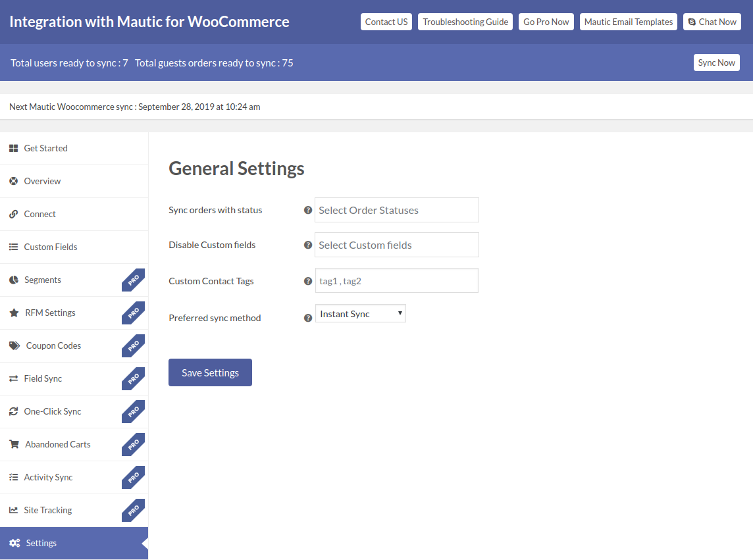753x560 pixels.
Task: Click the Connect link icon
Action: coord(13,215)
